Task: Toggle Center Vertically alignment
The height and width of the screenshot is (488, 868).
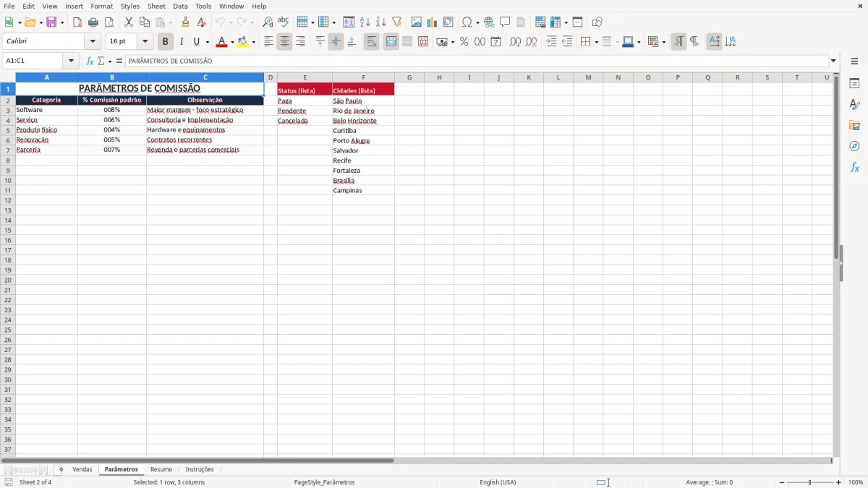Action: click(336, 42)
